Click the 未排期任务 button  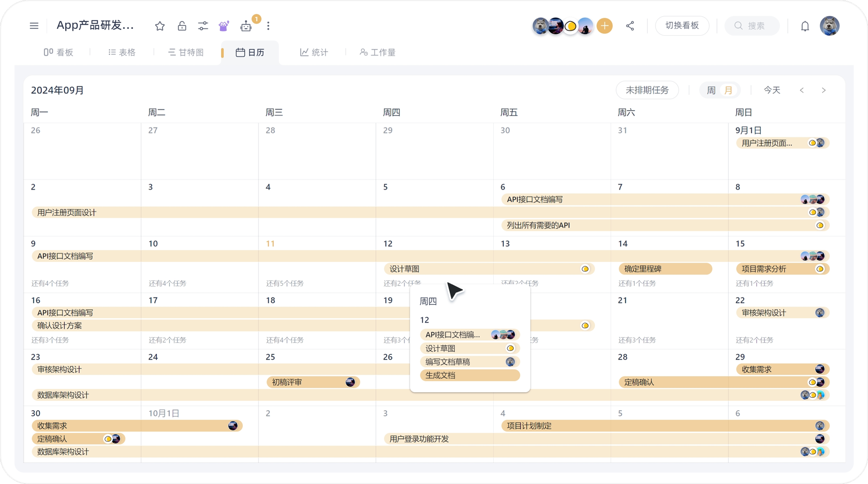pos(647,90)
